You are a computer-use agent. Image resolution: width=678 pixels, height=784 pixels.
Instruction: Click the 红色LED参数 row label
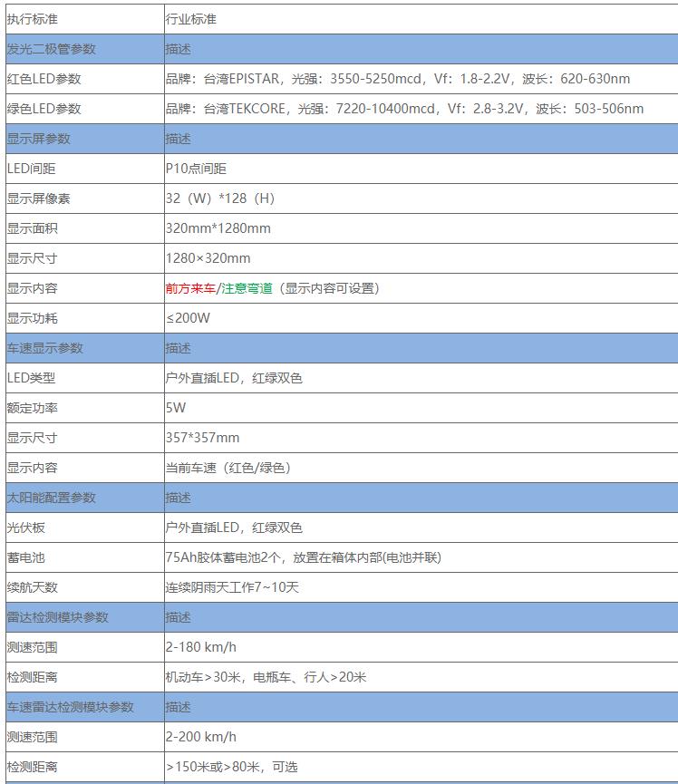pos(44,79)
